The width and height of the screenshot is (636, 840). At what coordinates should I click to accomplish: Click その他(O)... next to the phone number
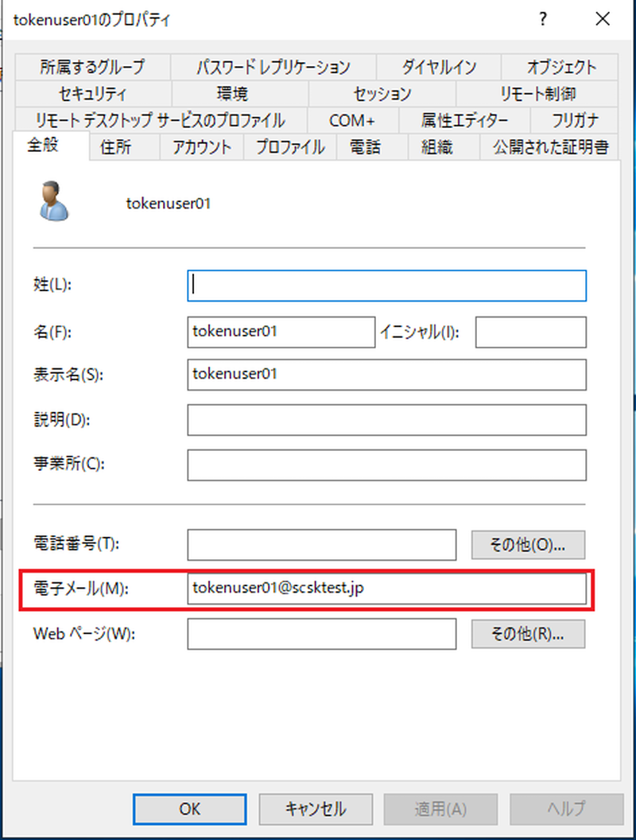pos(528,545)
